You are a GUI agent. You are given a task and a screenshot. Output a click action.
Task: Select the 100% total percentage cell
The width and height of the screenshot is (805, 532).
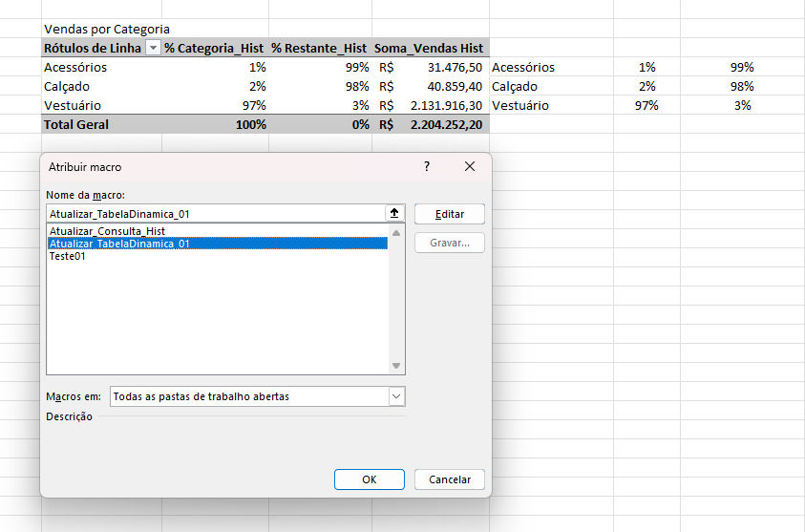pyautogui.click(x=215, y=124)
